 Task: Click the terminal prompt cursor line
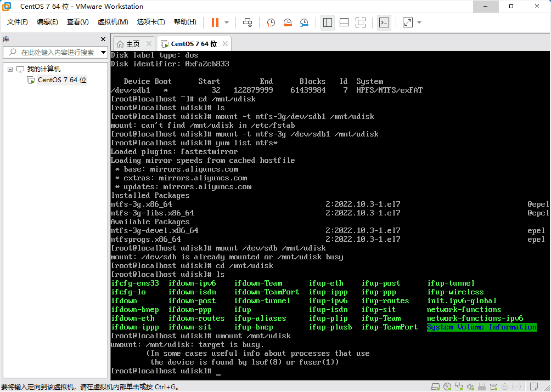(x=166, y=371)
